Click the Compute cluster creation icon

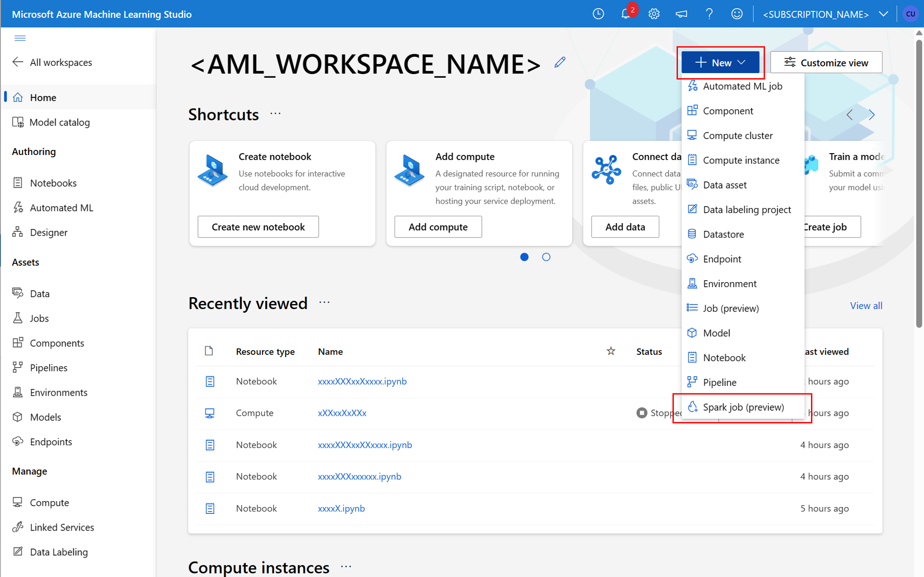pyautogui.click(x=693, y=135)
